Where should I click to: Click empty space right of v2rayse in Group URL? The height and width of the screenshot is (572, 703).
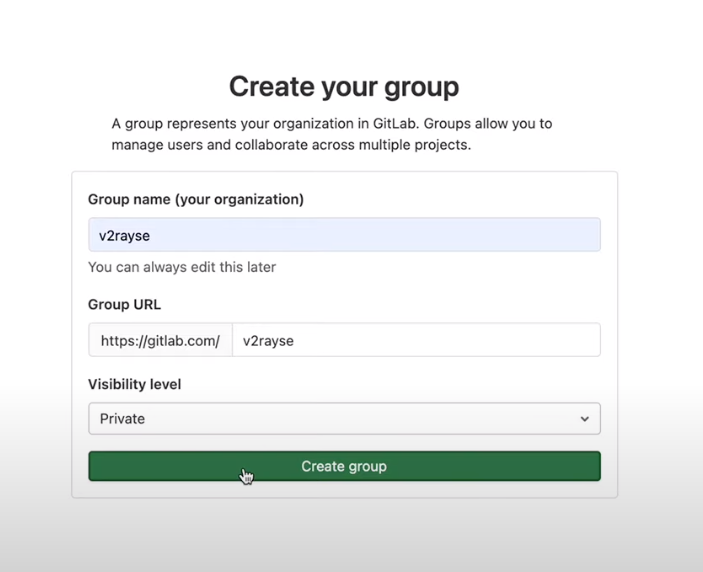(450, 340)
